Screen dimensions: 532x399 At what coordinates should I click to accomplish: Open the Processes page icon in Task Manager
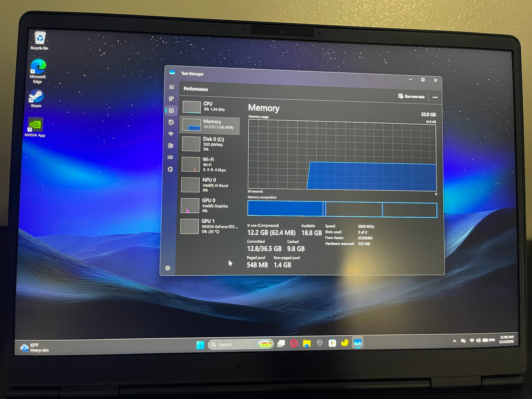click(x=171, y=99)
